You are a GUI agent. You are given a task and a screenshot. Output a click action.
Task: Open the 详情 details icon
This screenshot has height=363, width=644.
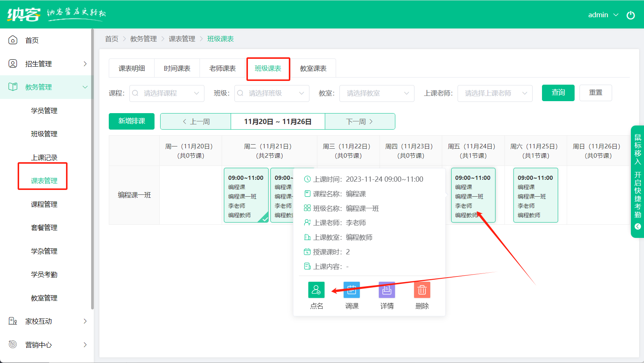(x=387, y=290)
